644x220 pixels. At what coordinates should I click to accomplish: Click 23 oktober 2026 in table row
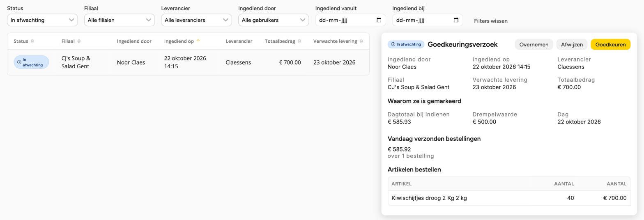(334, 62)
